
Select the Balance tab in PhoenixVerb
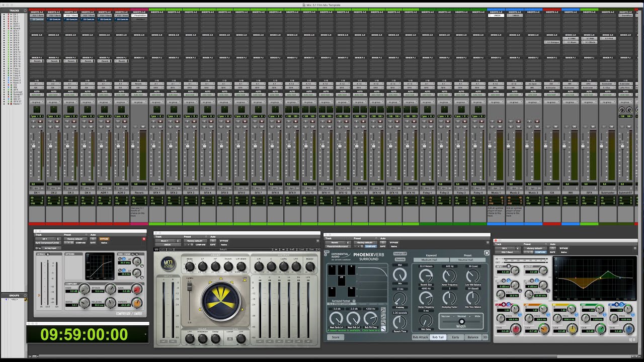pyautogui.click(x=473, y=337)
